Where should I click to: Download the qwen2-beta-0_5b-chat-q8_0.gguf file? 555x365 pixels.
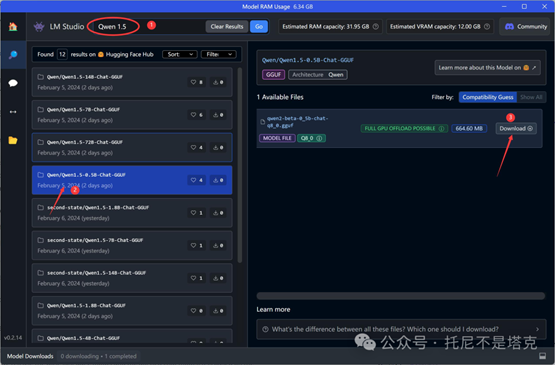(x=516, y=129)
